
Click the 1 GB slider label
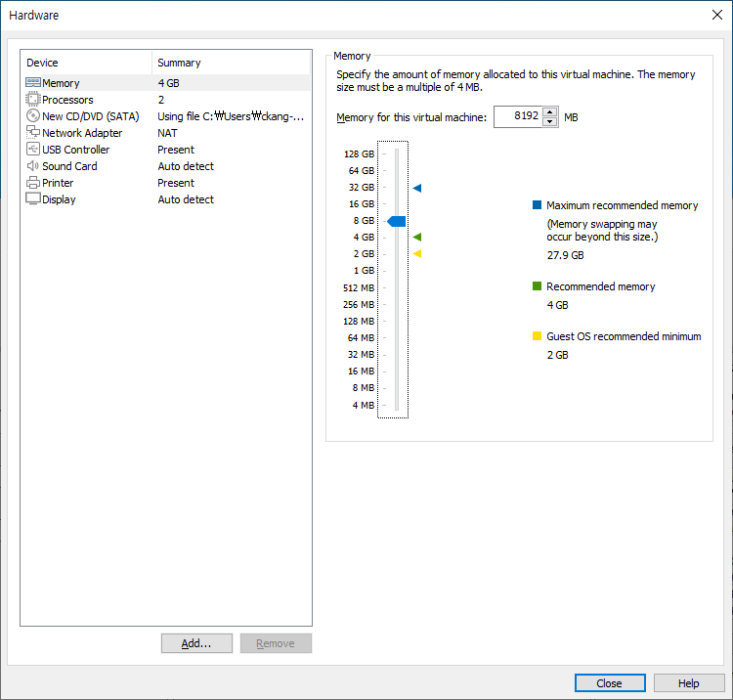point(364,270)
